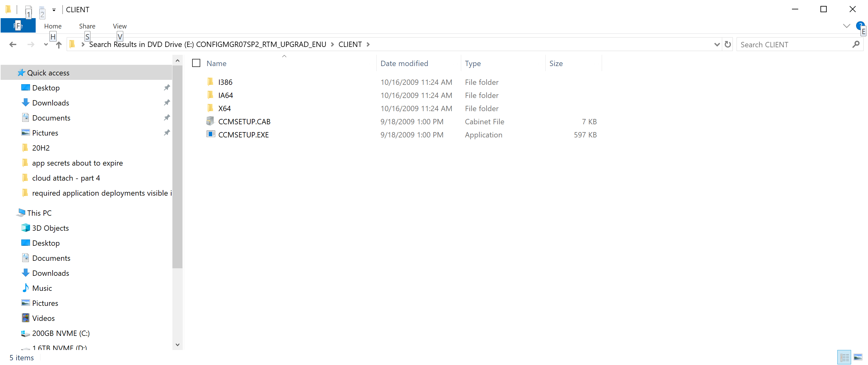The width and height of the screenshot is (868, 365).
Task: Select This PC in navigation pane
Action: (x=39, y=213)
